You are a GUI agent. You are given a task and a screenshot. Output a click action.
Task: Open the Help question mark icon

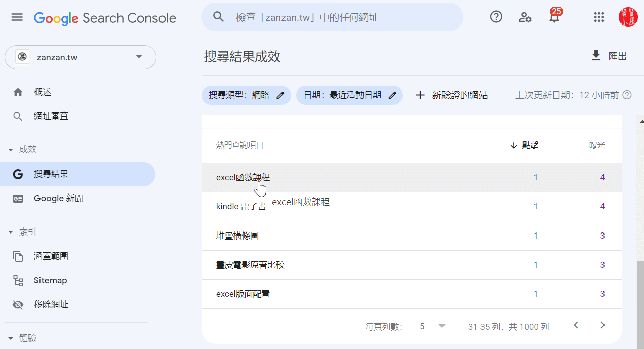tap(496, 17)
